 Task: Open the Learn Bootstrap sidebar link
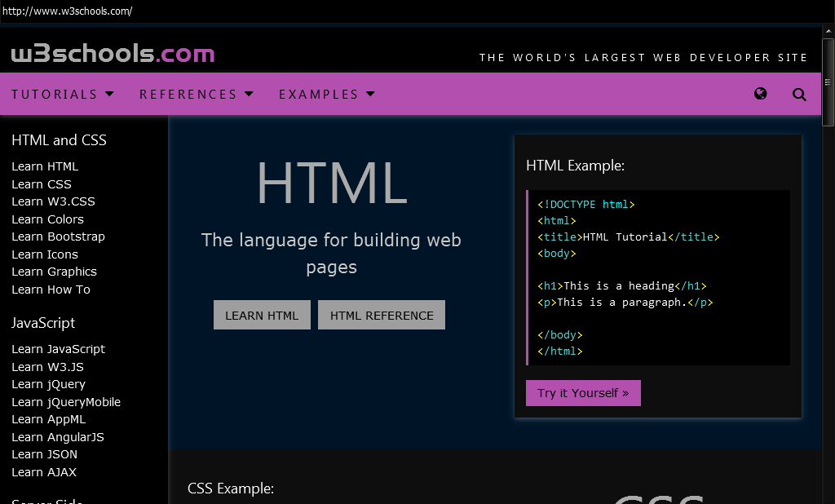pos(58,237)
